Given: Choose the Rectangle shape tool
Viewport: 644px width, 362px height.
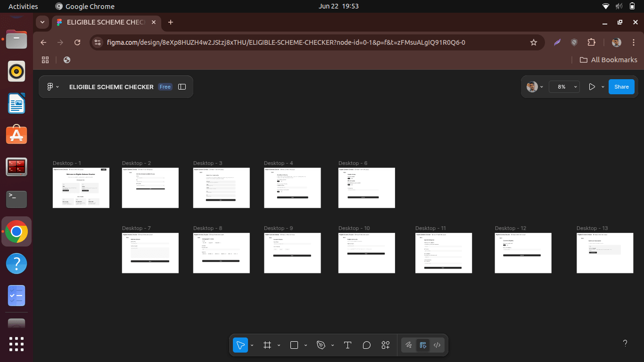Looking at the screenshot, I should pos(294,345).
